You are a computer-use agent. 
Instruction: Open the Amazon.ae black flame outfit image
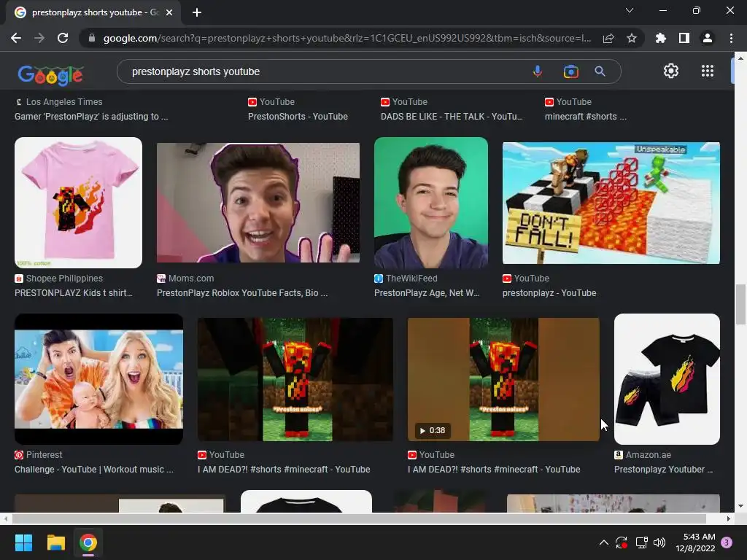coord(667,379)
